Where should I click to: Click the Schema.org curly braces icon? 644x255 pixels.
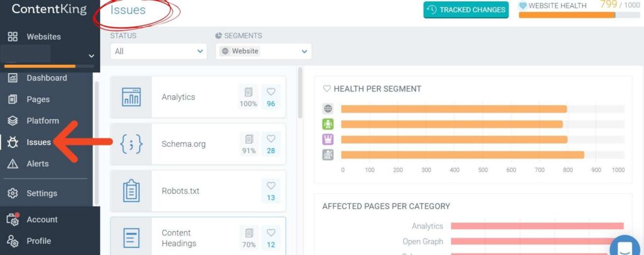[x=131, y=144]
